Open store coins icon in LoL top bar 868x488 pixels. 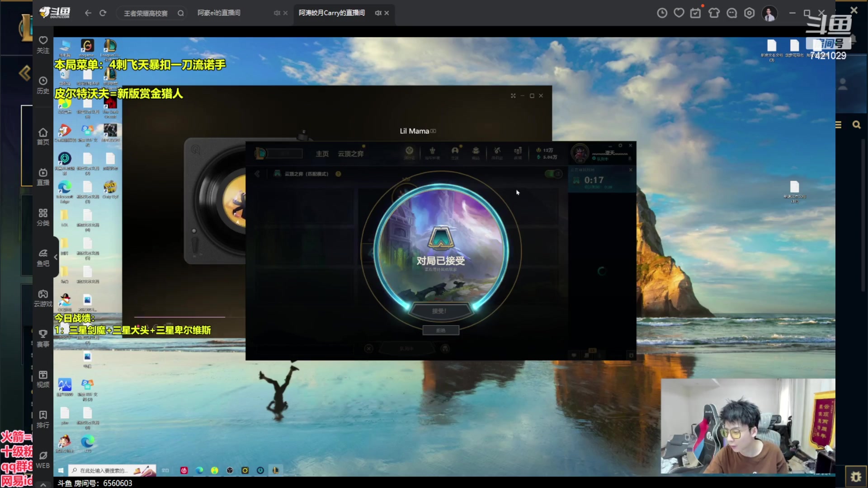[x=518, y=153]
